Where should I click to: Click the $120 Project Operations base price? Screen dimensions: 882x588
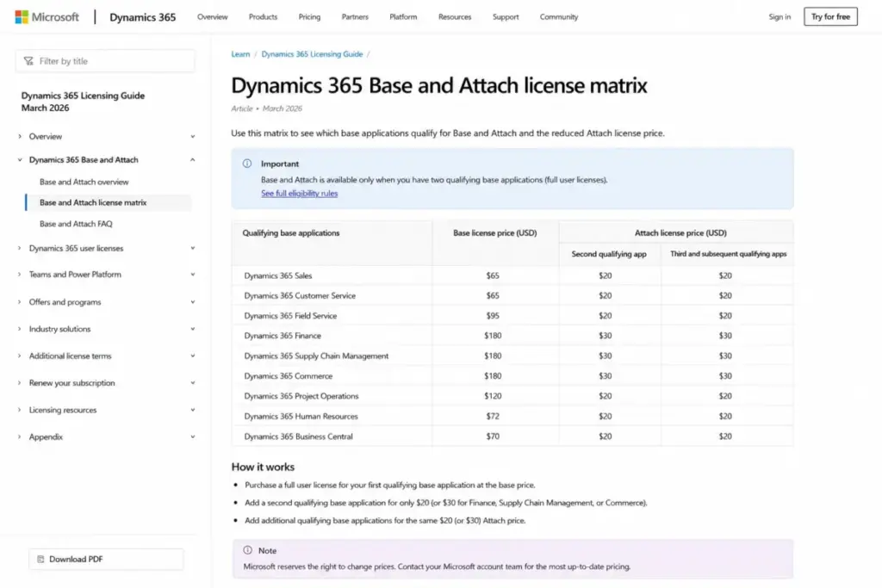coord(493,396)
